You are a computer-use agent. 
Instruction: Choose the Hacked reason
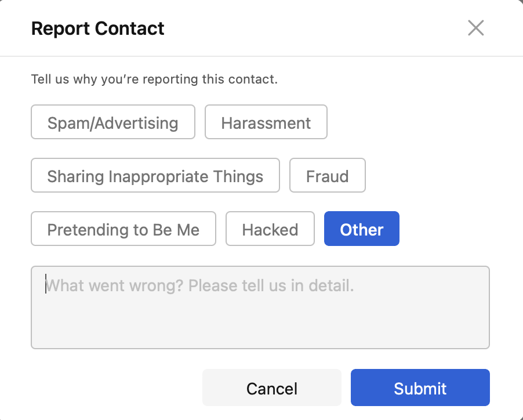pyautogui.click(x=270, y=229)
